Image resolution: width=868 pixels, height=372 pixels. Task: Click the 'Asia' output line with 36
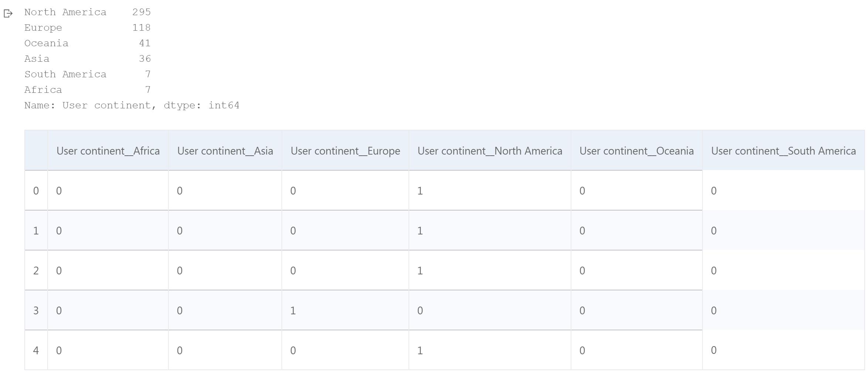[x=88, y=59]
